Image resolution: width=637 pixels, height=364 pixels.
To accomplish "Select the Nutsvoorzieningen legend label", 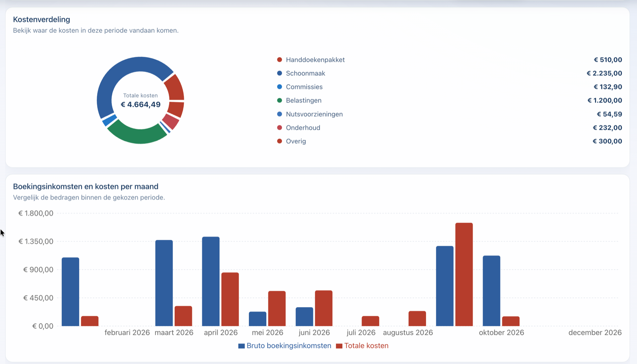I will pyautogui.click(x=314, y=114).
